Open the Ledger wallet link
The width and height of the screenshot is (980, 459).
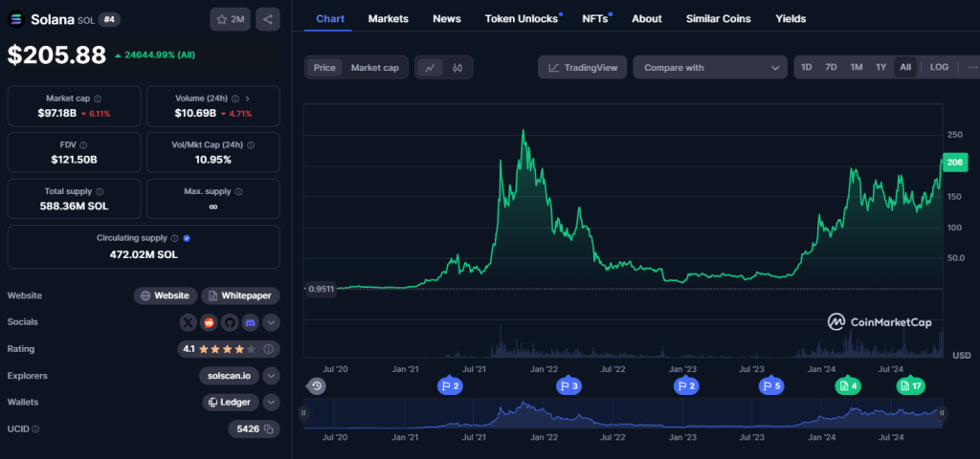pos(230,403)
